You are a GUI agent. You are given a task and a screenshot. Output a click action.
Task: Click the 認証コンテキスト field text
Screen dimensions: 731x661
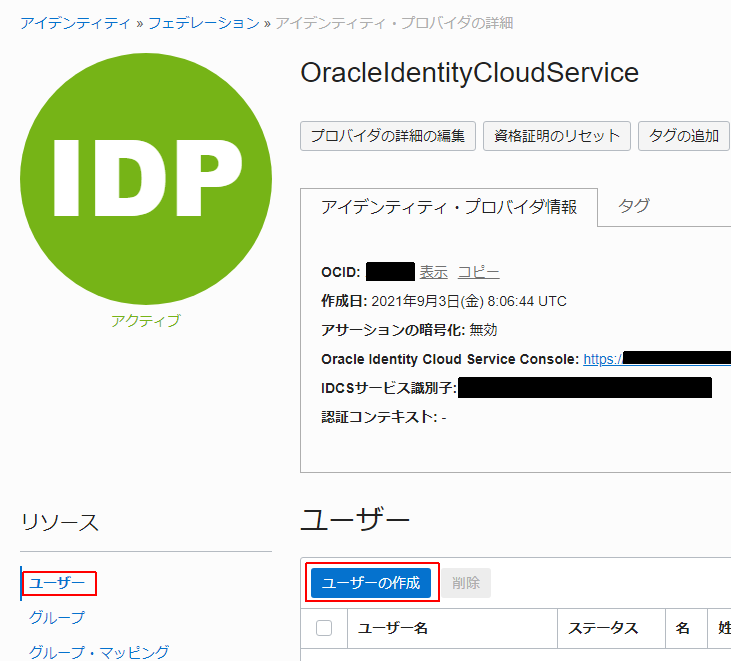[x=384, y=417]
